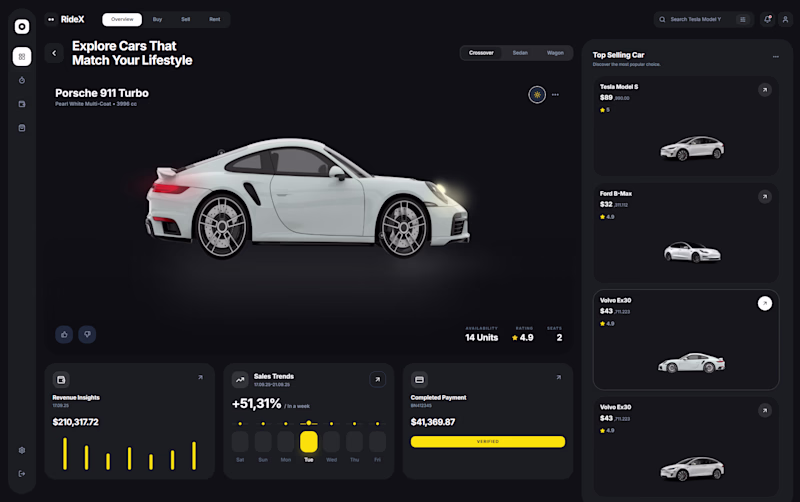Switch to the Rent tab
This screenshot has width=800, height=502.
coord(215,19)
